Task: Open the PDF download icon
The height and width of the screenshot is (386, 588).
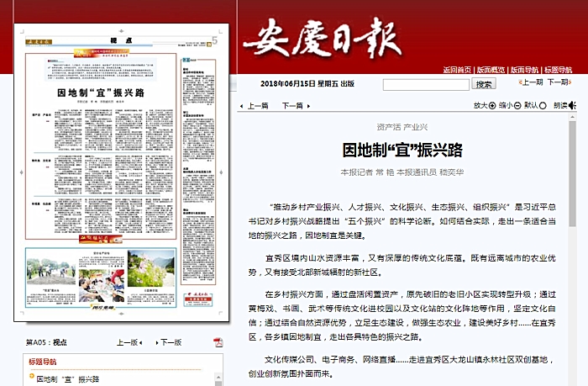Action: 218,342
